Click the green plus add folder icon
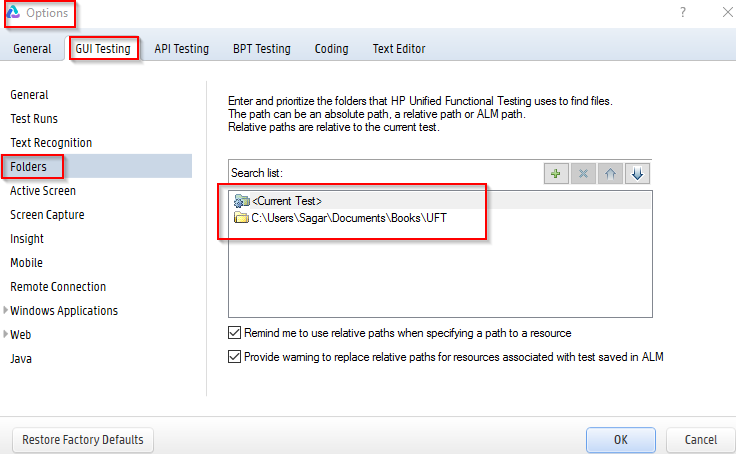The height and width of the screenshot is (454, 736). (557, 173)
